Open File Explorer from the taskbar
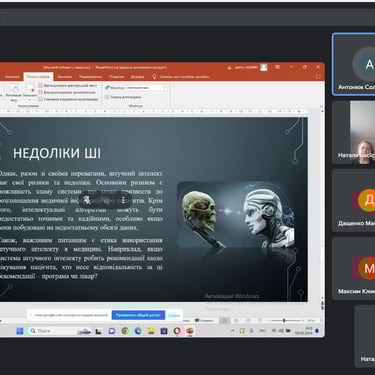This screenshot has width=375, height=375. click(x=151, y=331)
